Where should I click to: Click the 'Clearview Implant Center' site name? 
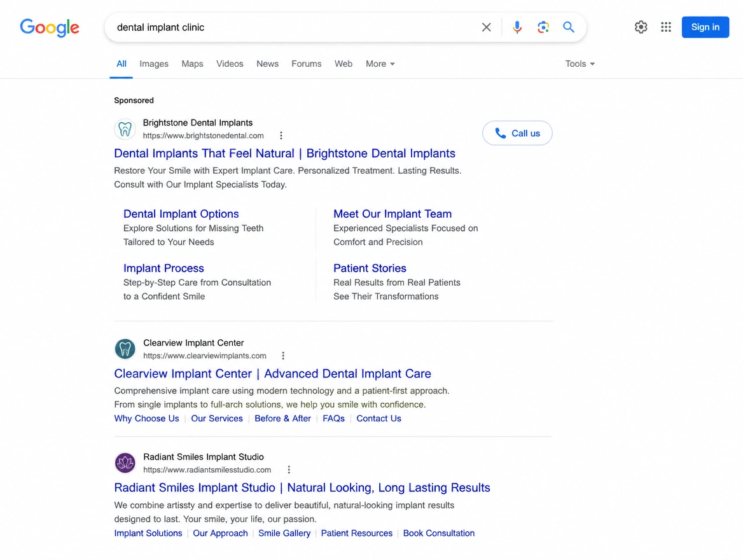pos(193,343)
